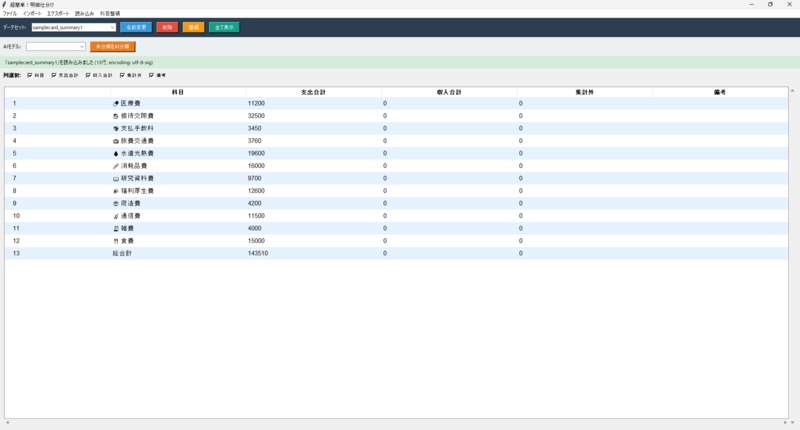Toggle the 科目 column checkbox
Image resolution: width=800 pixels, height=430 pixels.
[30, 75]
